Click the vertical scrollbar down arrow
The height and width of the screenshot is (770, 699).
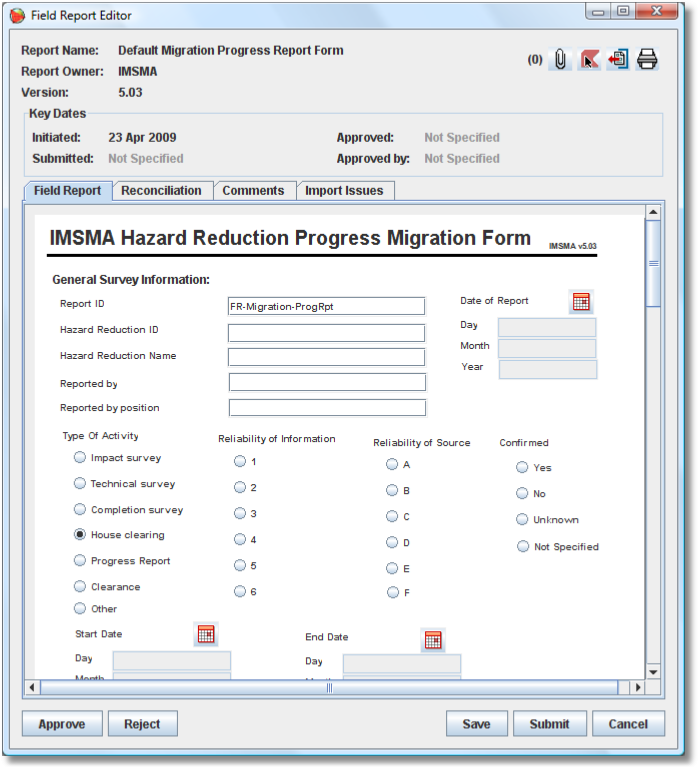[653, 672]
